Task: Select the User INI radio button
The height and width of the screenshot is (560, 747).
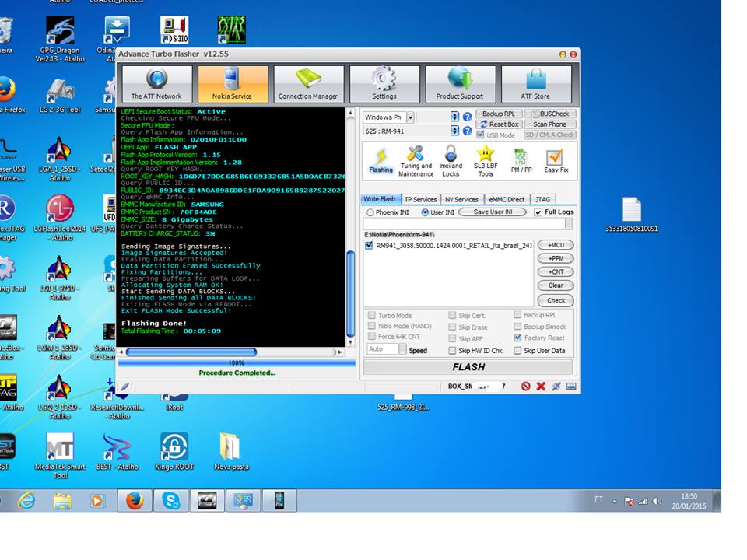Action: (425, 212)
